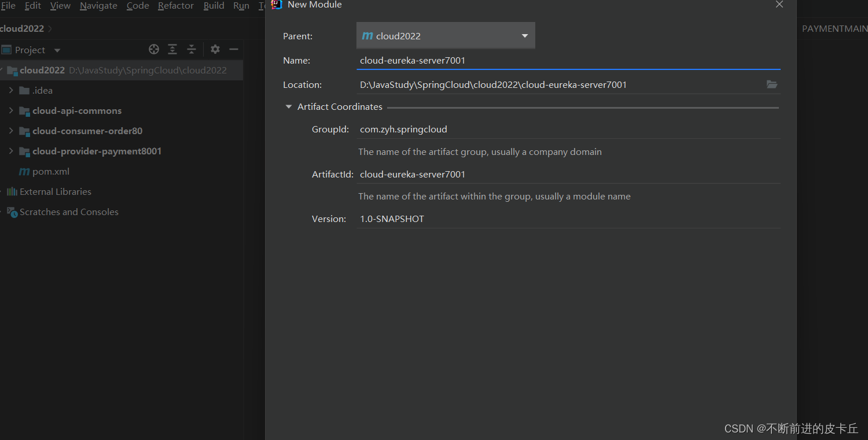Click the GroupId field com.zyh.springcloud
This screenshot has height=440, width=868.
click(568, 130)
